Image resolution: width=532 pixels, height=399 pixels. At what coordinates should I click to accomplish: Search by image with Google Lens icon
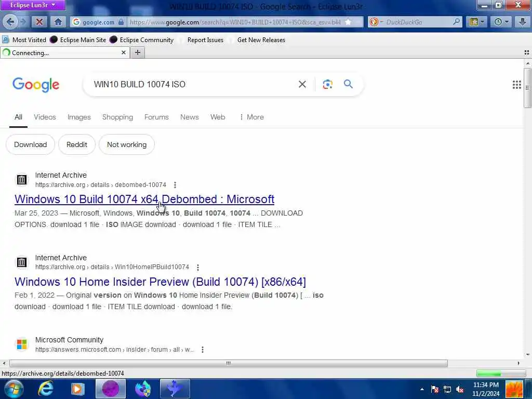pos(327,84)
